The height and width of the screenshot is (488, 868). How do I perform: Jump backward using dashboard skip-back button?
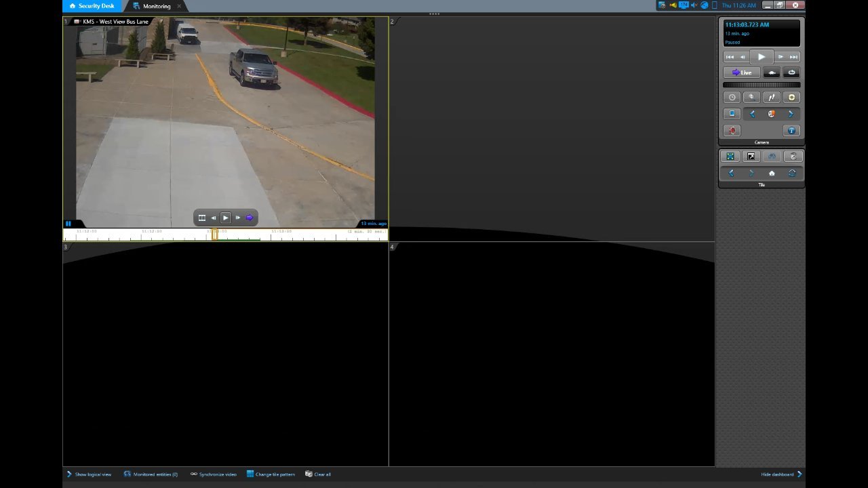pyautogui.click(x=730, y=57)
